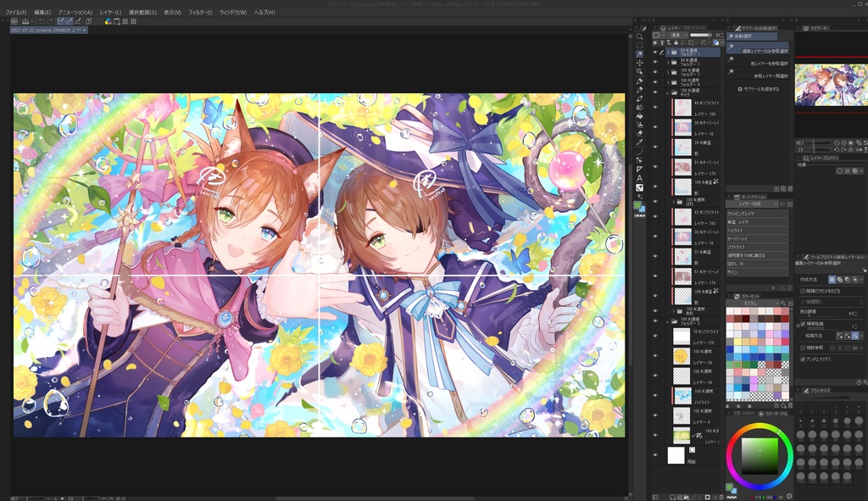
Task: Click inside the color circle square
Action: pos(759,456)
